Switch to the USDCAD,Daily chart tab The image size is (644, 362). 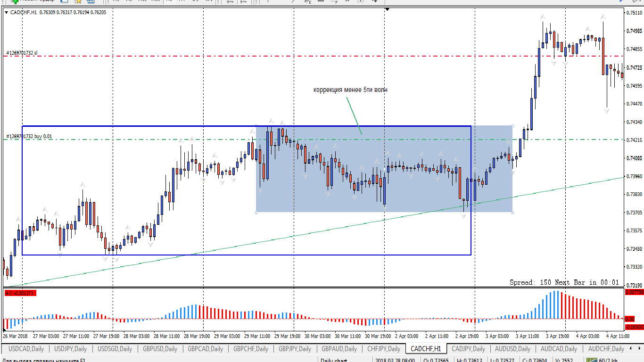pyautogui.click(x=26, y=349)
